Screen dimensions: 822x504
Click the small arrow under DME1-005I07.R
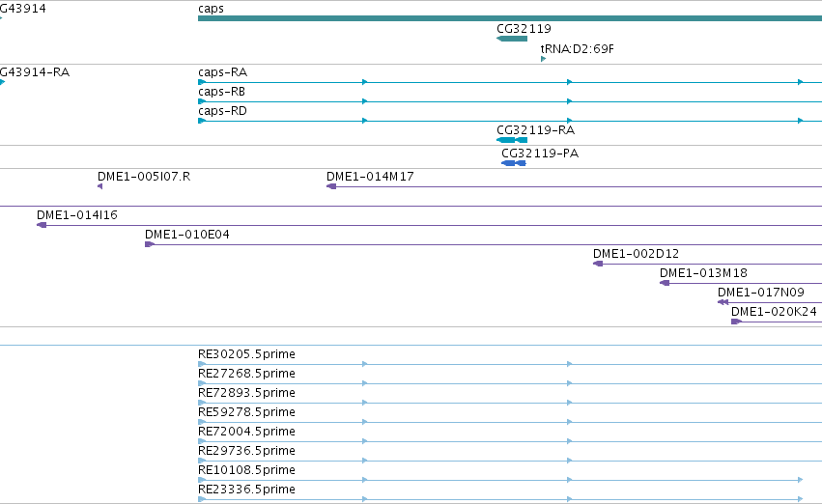click(99, 186)
